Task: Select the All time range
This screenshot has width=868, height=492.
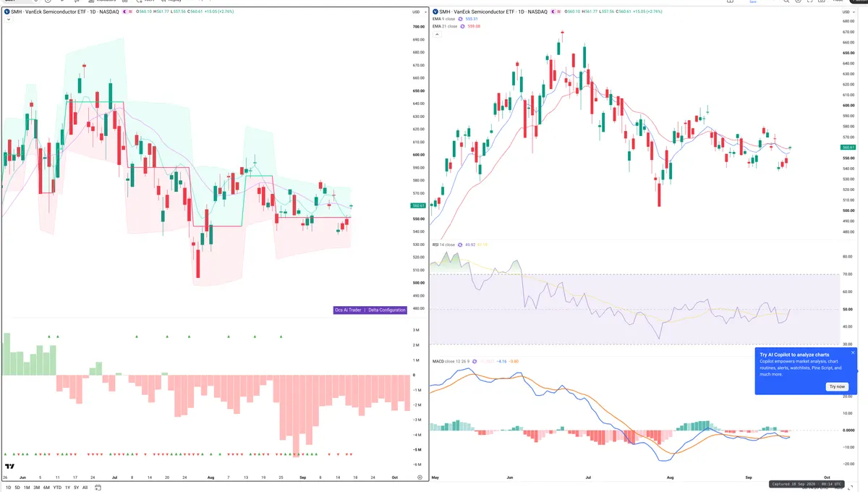Action: click(85, 488)
